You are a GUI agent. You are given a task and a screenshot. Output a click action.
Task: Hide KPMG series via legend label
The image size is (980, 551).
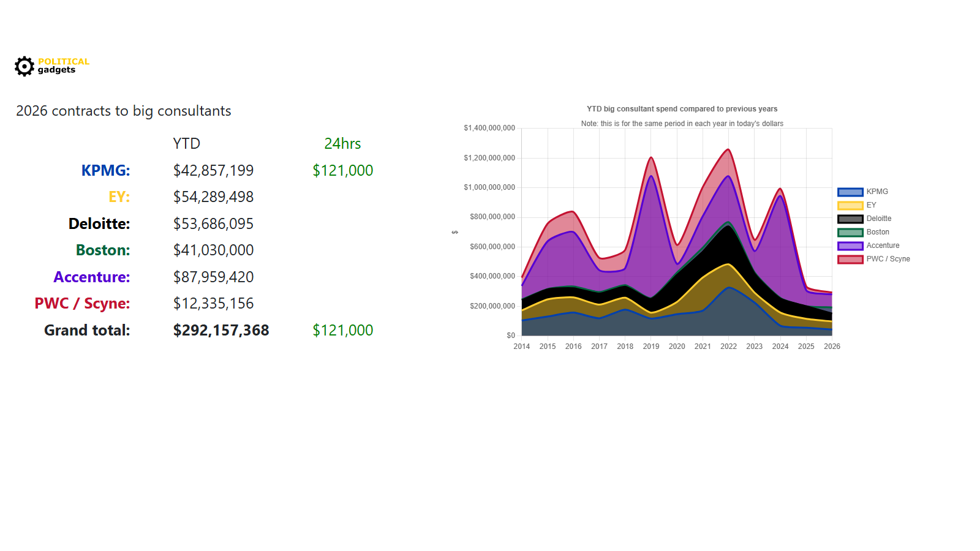pyautogui.click(x=877, y=192)
